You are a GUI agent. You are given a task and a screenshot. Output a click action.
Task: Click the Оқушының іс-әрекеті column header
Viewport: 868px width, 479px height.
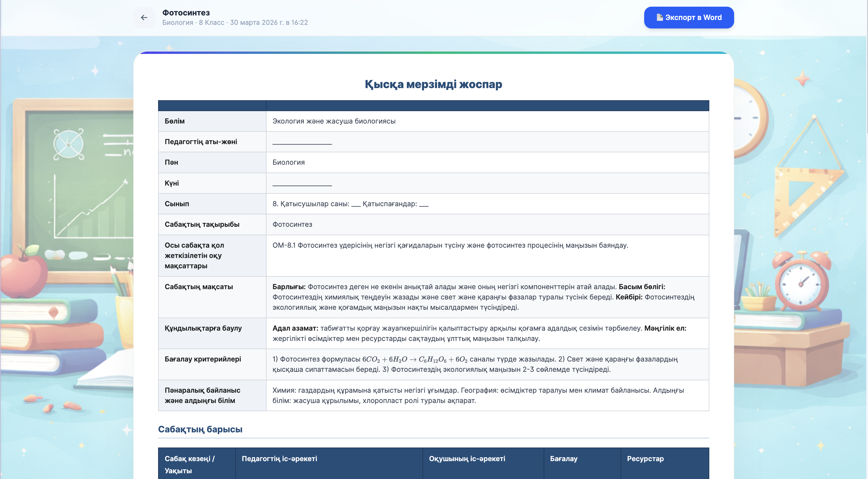click(x=467, y=458)
